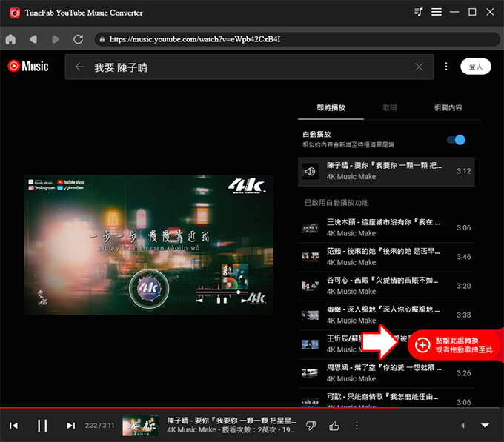
Task: Navigate back with the left arrow
Action: [33, 39]
